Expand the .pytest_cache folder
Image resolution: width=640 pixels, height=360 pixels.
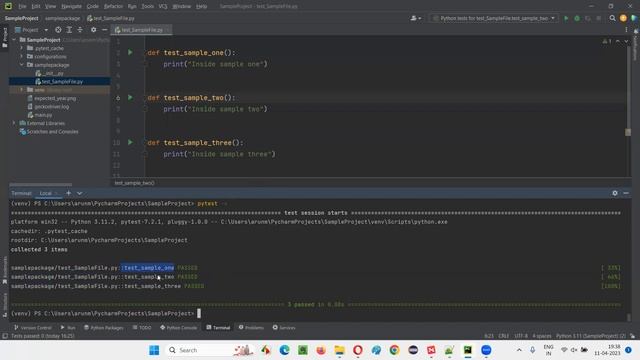(x=22, y=48)
